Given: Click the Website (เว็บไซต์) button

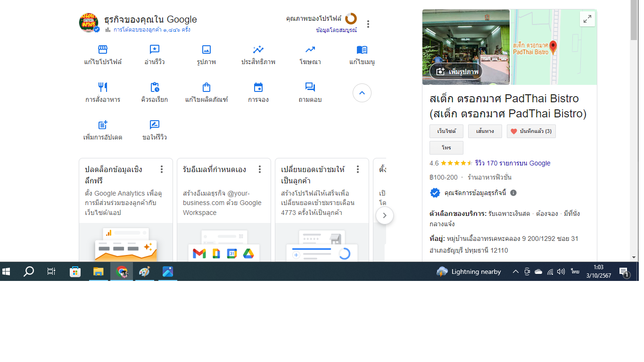Looking at the screenshot, I should coord(446,132).
